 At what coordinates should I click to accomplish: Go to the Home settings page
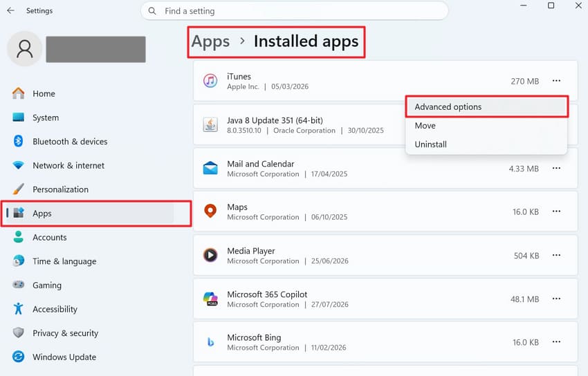click(x=44, y=93)
